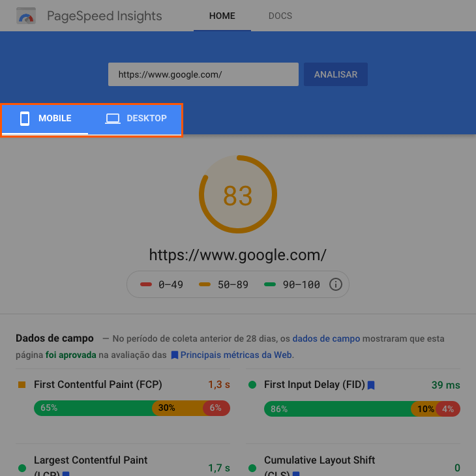Viewport: 476px width, 476px height.
Task: Click the FID 86% green bar segment
Action: [x=338, y=409]
